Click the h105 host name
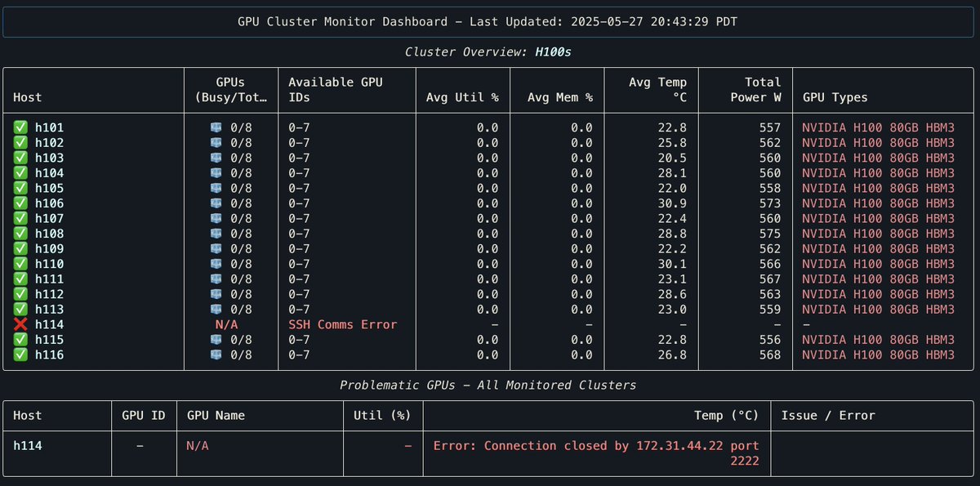The image size is (980, 486). click(49, 188)
